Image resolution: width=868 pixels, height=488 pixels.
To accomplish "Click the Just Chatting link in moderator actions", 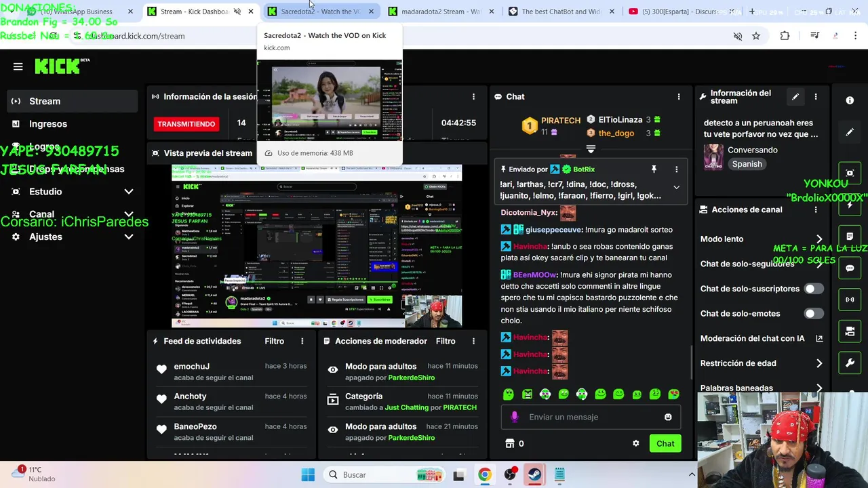I will click(x=407, y=407).
